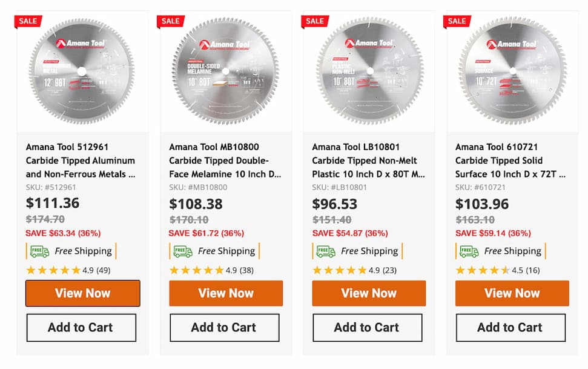Image resolution: width=588 pixels, height=369 pixels.
Task: Click the SALE badge on the 610721 product card
Action: [x=457, y=21]
